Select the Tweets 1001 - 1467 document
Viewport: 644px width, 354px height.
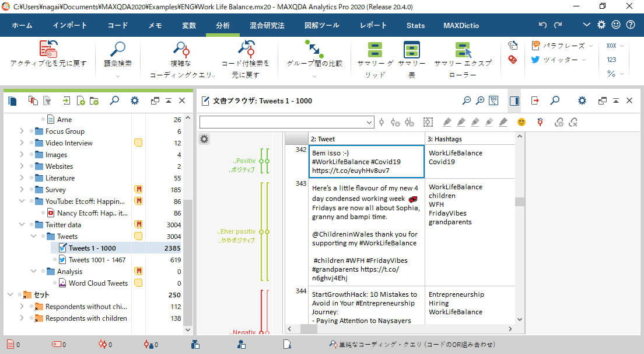tap(97, 260)
